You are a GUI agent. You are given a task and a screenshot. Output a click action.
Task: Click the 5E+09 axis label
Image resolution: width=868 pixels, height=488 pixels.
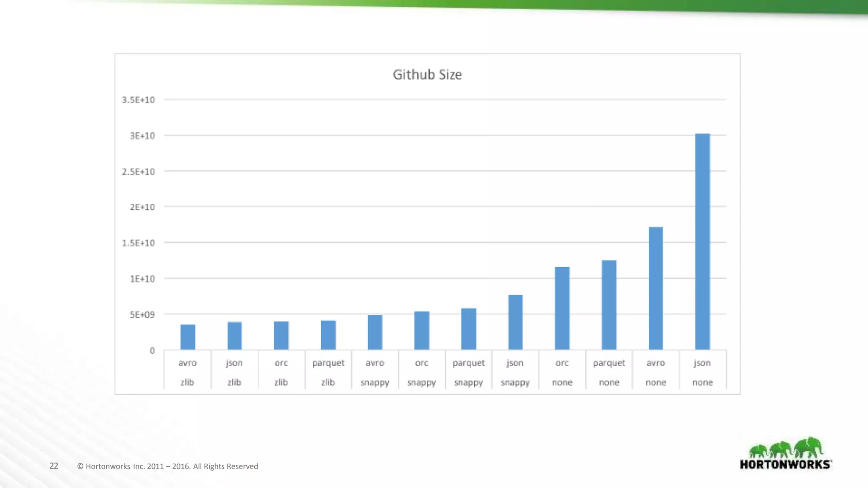142,315
